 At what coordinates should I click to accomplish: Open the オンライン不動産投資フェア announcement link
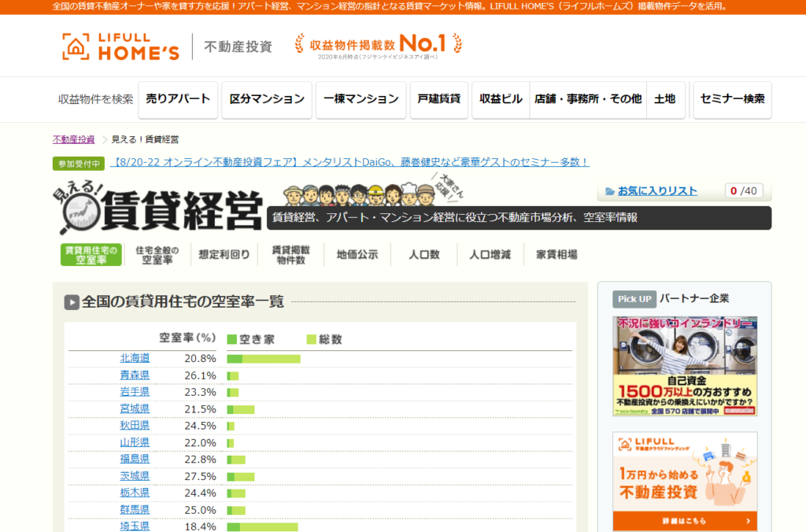[x=350, y=162]
